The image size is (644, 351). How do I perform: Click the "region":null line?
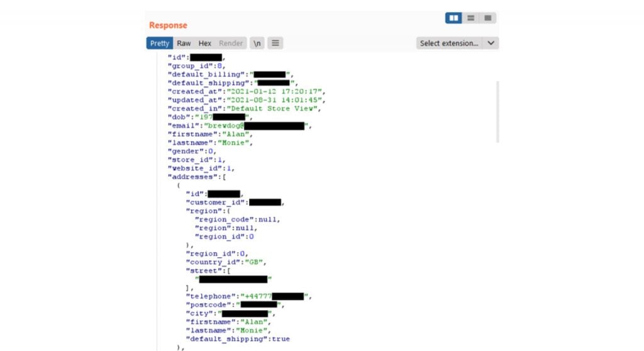point(226,228)
